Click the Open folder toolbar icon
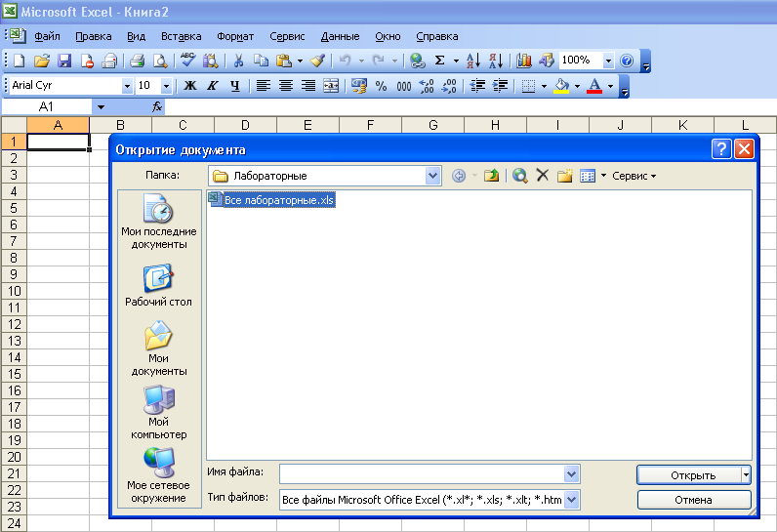This screenshot has height=532, width=777. [42, 61]
